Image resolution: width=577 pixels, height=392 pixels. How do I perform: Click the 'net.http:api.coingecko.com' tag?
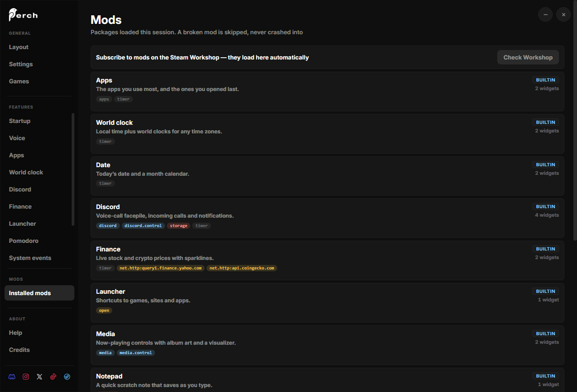(242, 268)
